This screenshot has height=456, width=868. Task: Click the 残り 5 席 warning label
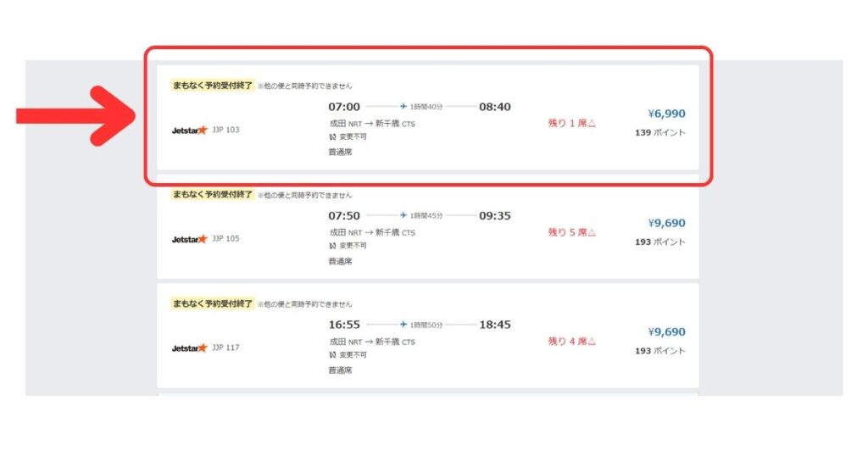[572, 232]
